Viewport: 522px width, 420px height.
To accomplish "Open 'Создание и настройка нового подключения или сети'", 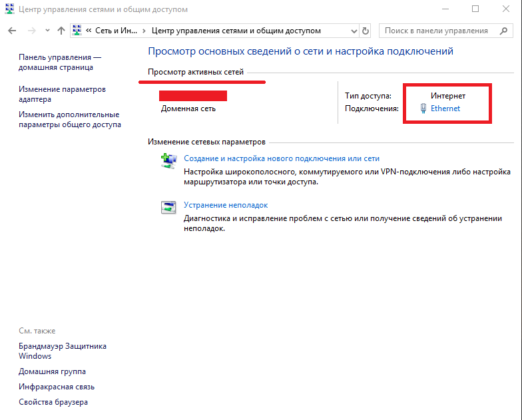I will click(x=282, y=158).
